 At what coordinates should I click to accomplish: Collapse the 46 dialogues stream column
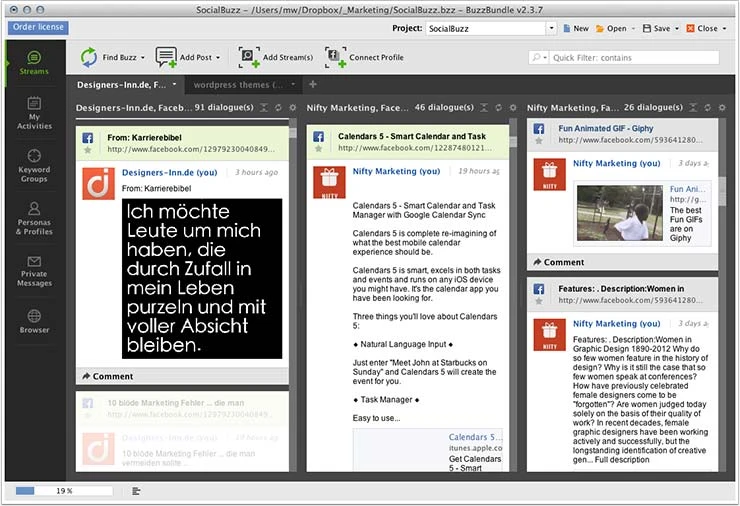(x=484, y=108)
